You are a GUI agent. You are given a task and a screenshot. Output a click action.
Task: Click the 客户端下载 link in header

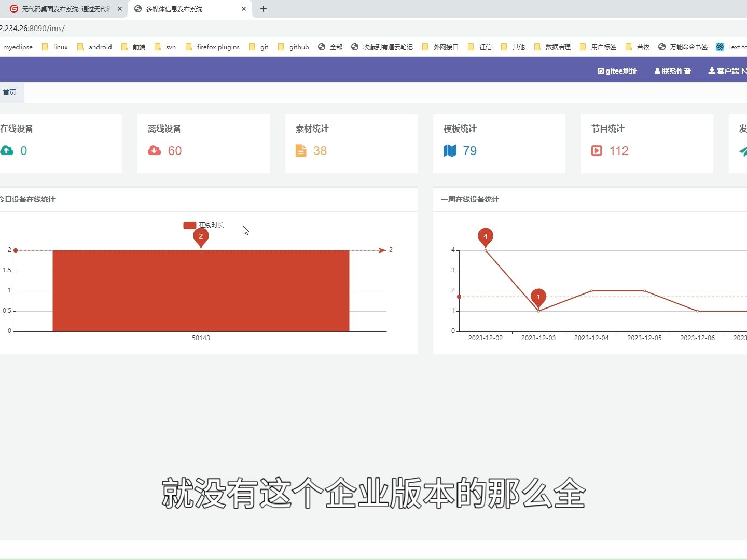[x=728, y=71]
